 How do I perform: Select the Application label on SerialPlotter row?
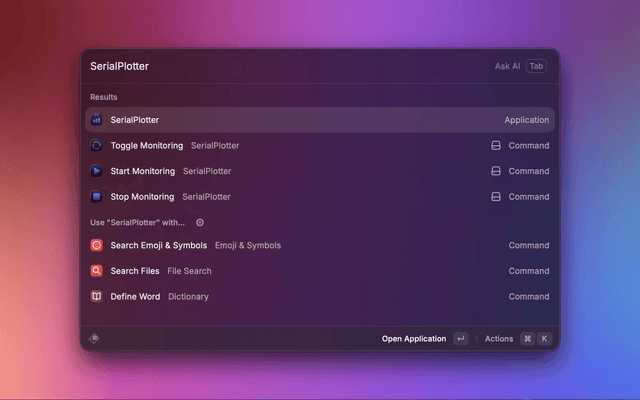pos(526,120)
